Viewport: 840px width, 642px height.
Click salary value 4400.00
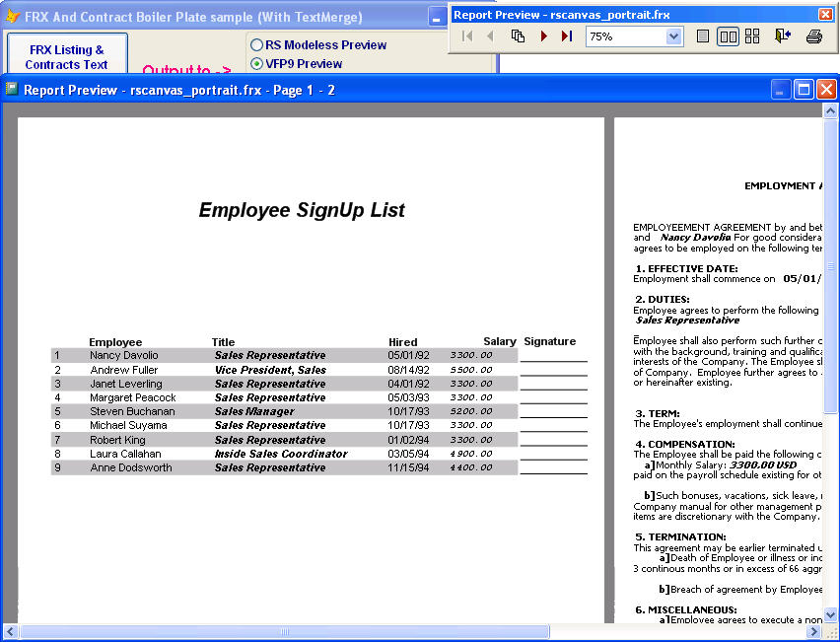point(471,467)
